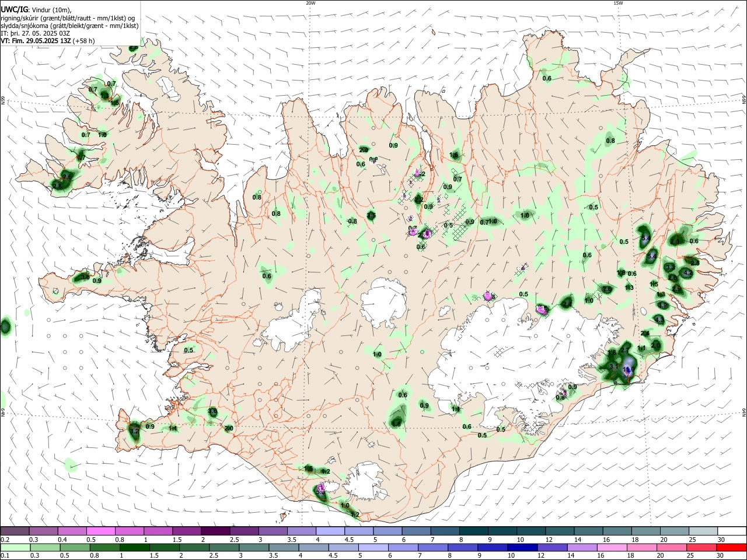This screenshot has width=747, height=560.
Task: Select the bright pink snow swatch labeled 0.5
Action: 101,531
